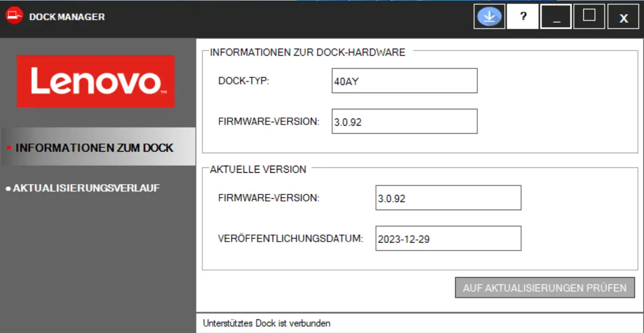Click the red Dock Manager app icon
This screenshot has height=333, width=644.
(x=14, y=16)
